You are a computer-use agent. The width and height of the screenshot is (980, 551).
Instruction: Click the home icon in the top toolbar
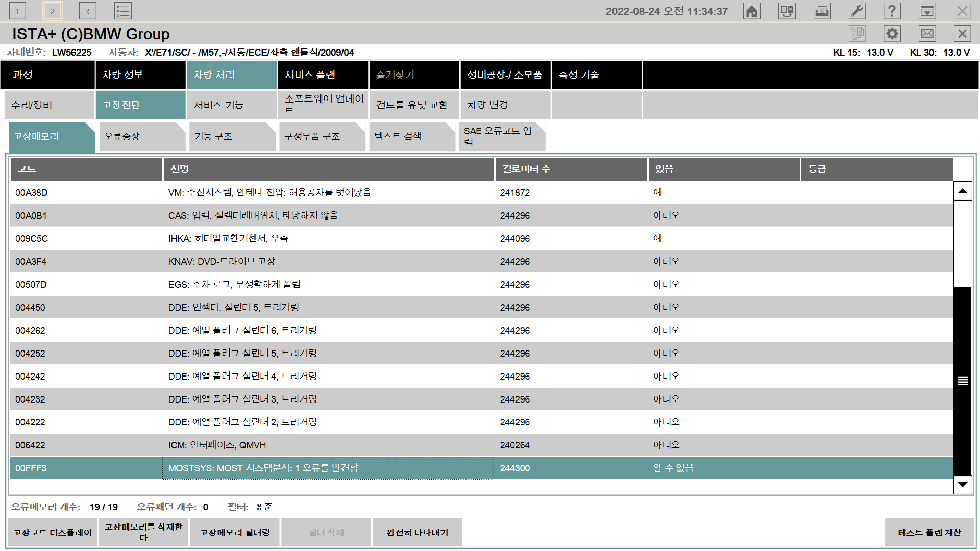[x=752, y=11]
